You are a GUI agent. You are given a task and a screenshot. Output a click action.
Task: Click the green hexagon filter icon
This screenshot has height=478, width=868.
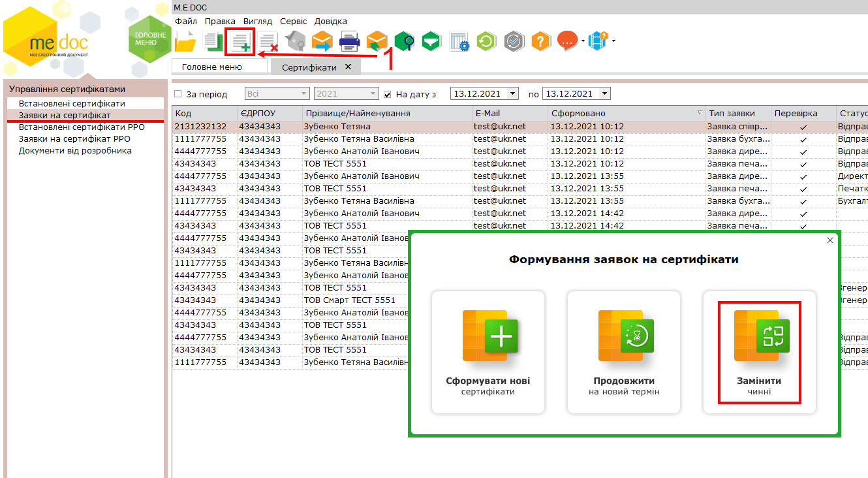pos(431,42)
